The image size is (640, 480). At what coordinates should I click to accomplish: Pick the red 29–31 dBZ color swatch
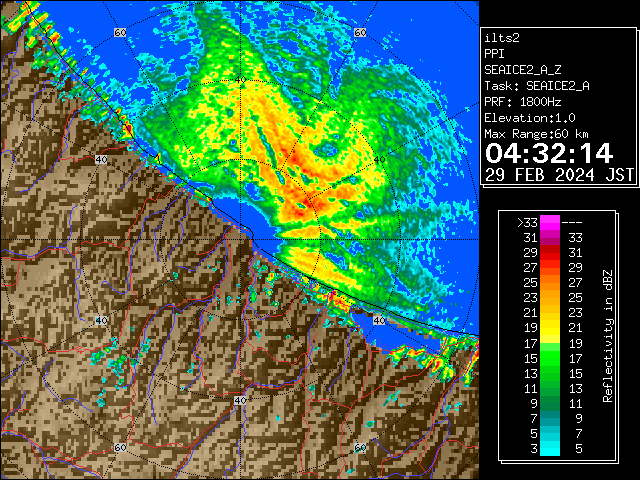550,253
